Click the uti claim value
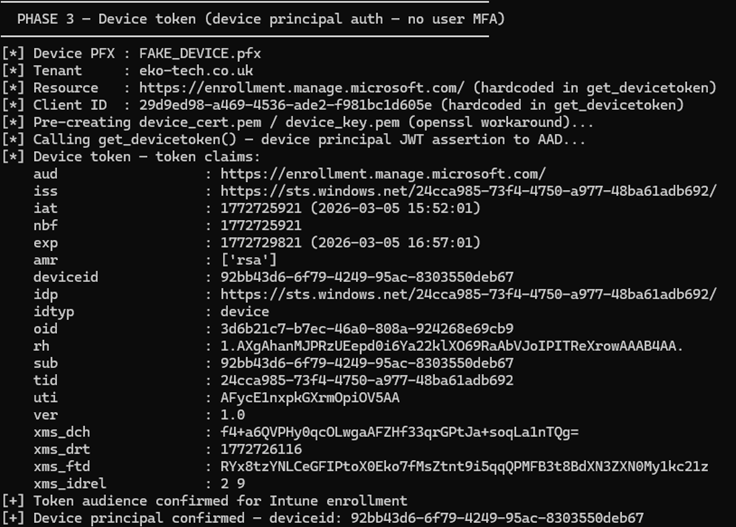Viewport: 736px width, 527px height. (x=309, y=397)
